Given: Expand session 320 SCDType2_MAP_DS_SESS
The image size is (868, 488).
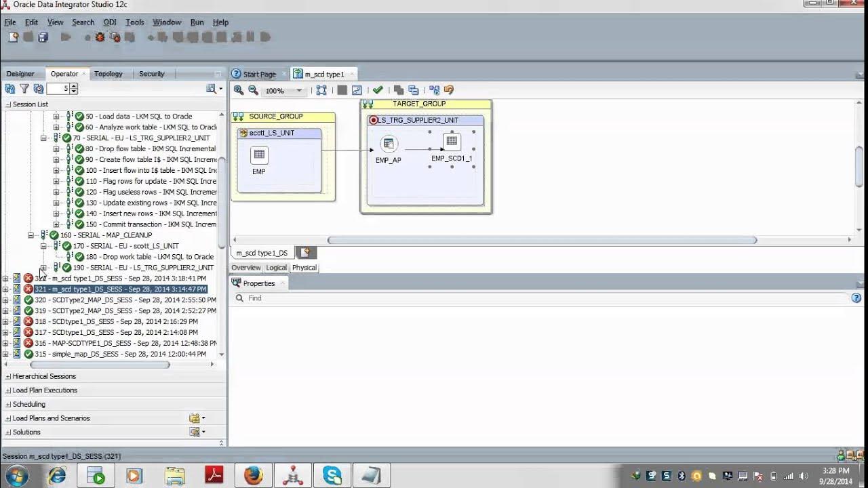Looking at the screenshot, I should coord(5,300).
